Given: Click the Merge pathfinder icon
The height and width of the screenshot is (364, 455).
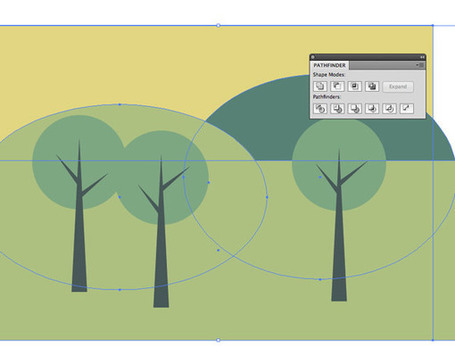Looking at the screenshot, I should point(355,108).
